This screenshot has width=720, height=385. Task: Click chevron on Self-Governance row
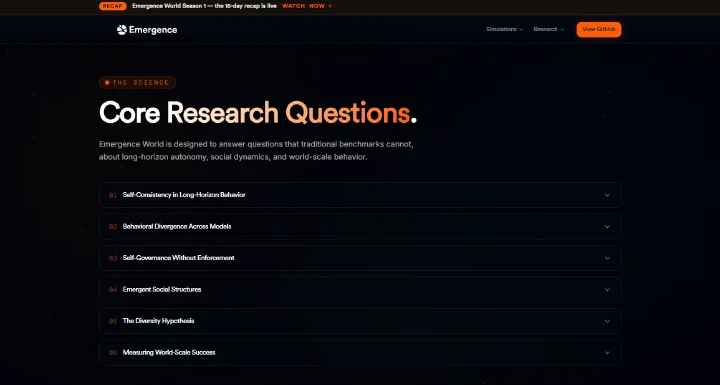[607, 258]
